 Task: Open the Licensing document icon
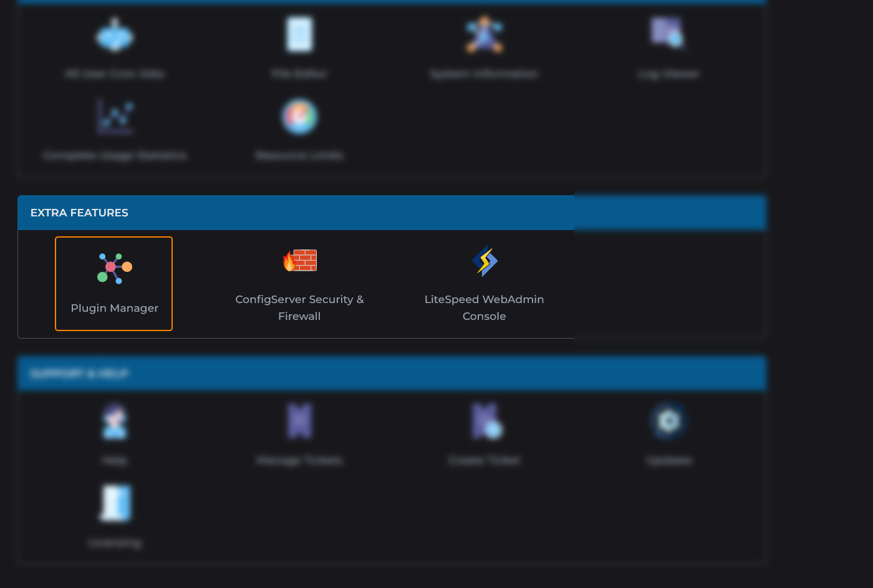tap(115, 503)
